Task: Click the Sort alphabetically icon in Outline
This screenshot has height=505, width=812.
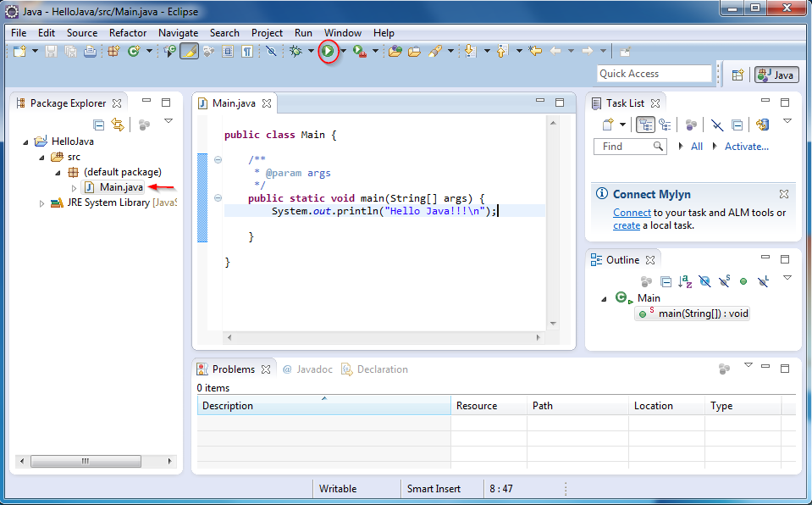Action: point(685,281)
